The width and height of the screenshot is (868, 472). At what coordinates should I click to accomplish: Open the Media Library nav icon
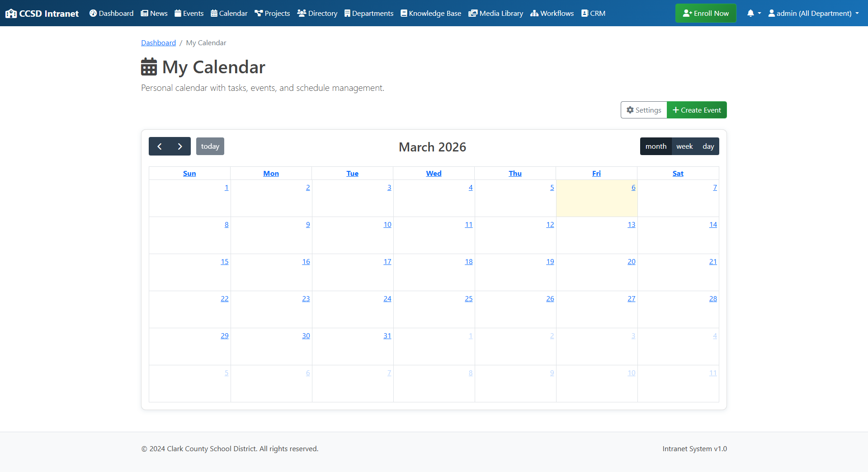[473, 13]
